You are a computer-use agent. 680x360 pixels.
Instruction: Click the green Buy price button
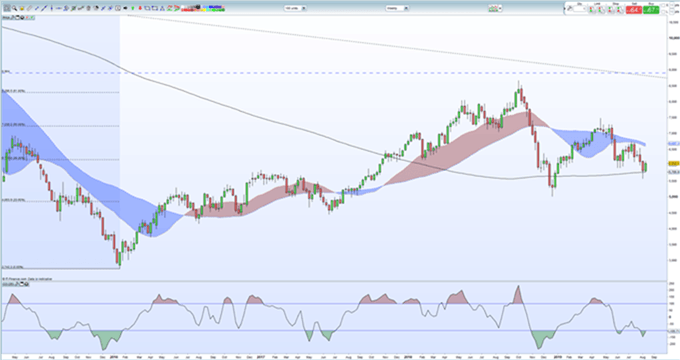point(651,10)
